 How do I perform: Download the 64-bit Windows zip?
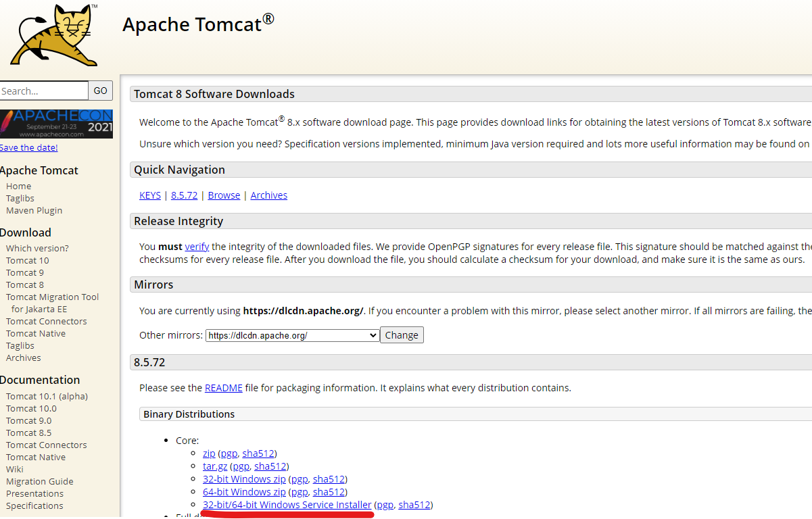click(244, 492)
